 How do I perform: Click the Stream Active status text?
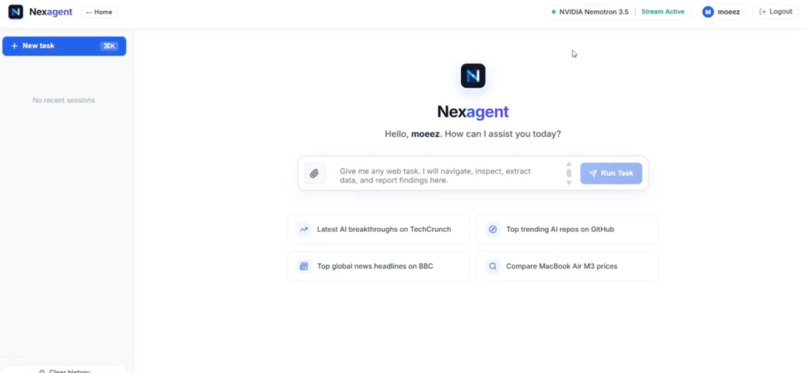click(663, 12)
